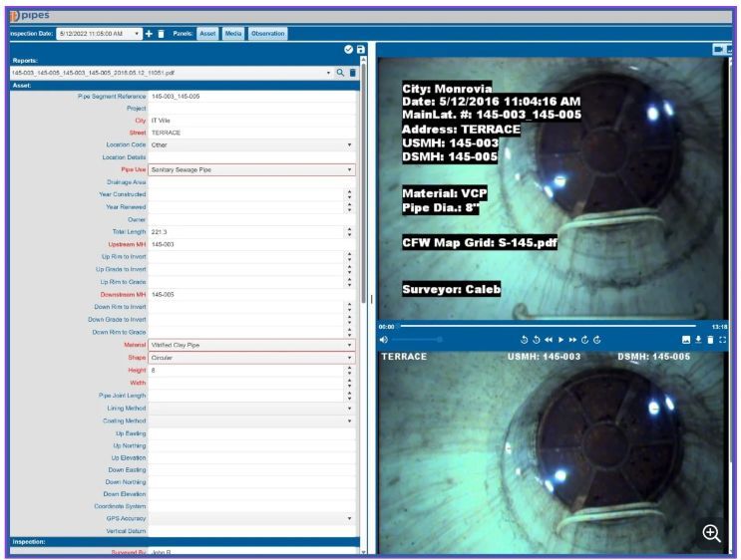Viewport: 741px width, 560px height.
Task: Click the Vertical Datum field
Action: click(252, 531)
